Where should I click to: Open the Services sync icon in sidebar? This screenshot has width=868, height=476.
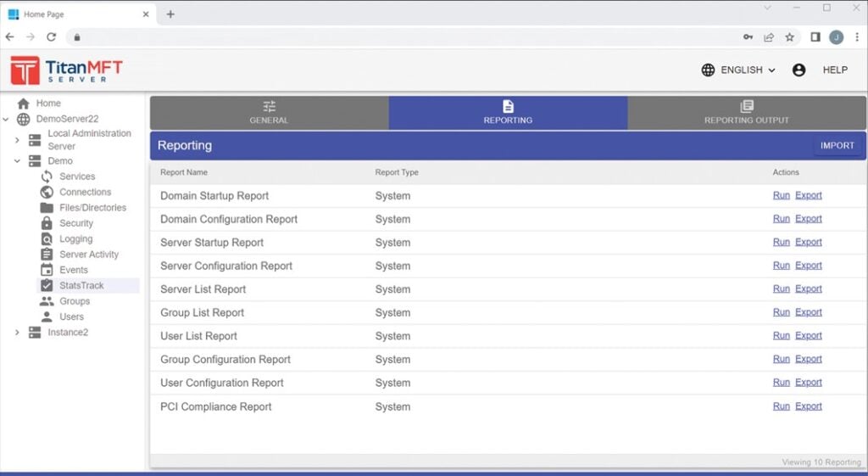pos(47,176)
